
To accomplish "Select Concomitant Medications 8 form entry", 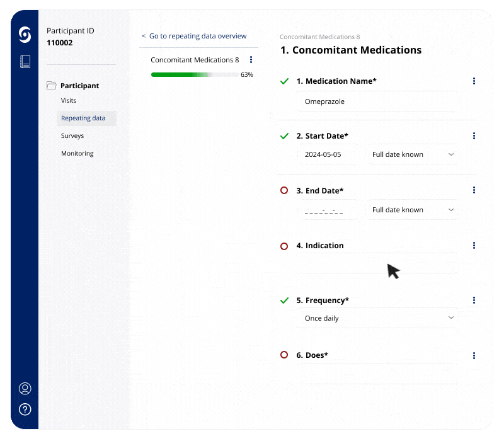I will click(195, 60).
